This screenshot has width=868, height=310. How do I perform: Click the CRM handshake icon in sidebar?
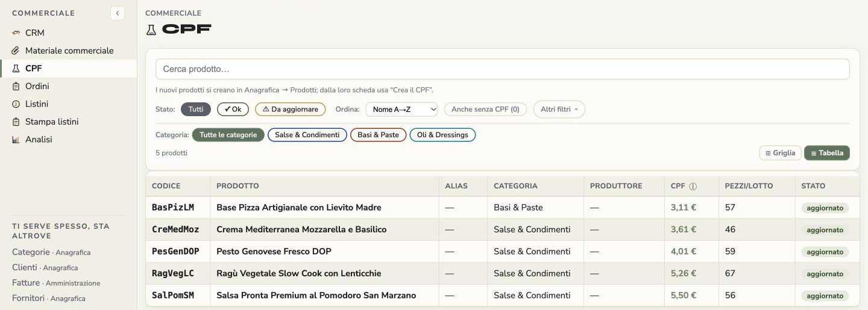pyautogui.click(x=16, y=33)
